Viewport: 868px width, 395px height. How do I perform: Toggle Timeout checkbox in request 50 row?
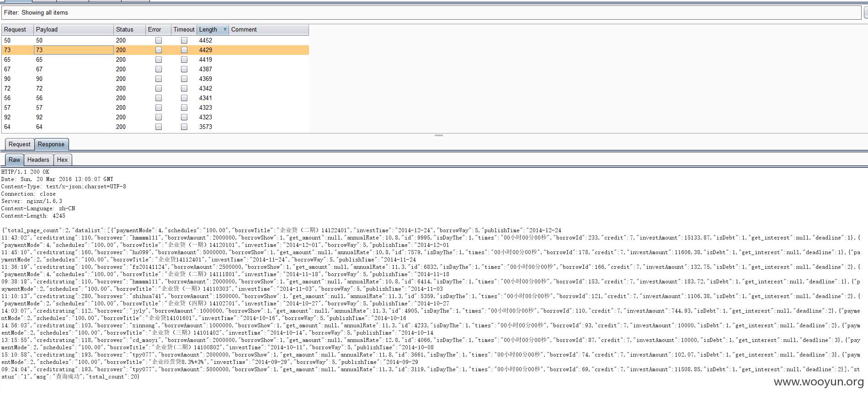pyautogui.click(x=184, y=40)
